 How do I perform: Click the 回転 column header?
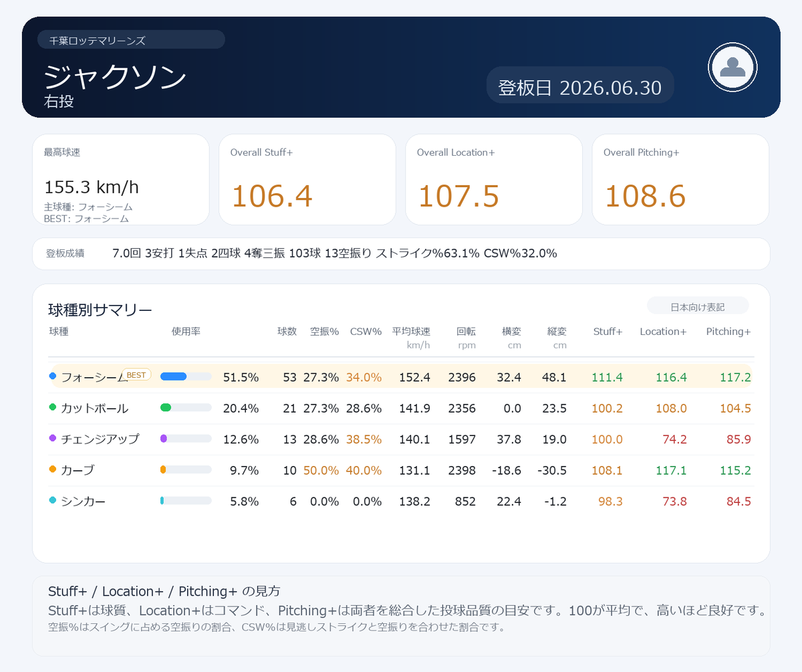click(466, 331)
